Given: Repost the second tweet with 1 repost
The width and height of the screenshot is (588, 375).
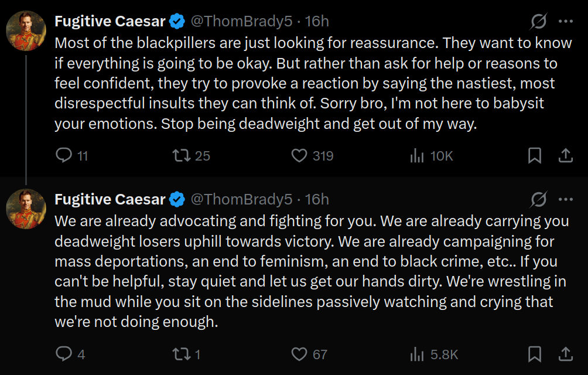Looking at the screenshot, I should point(186,354).
